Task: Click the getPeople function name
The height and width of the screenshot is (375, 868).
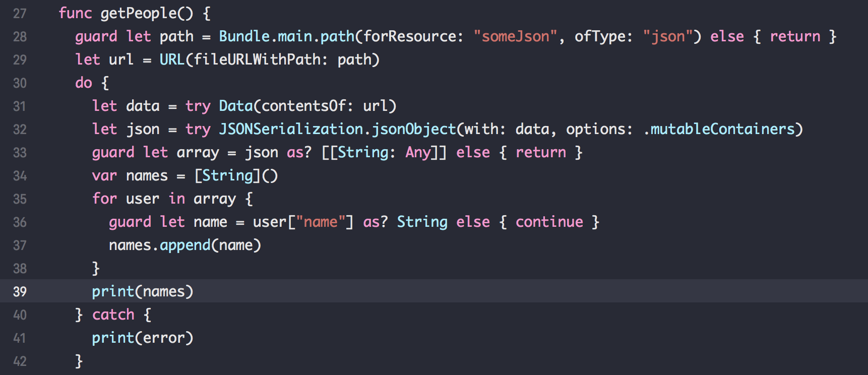Action: pyautogui.click(x=139, y=14)
